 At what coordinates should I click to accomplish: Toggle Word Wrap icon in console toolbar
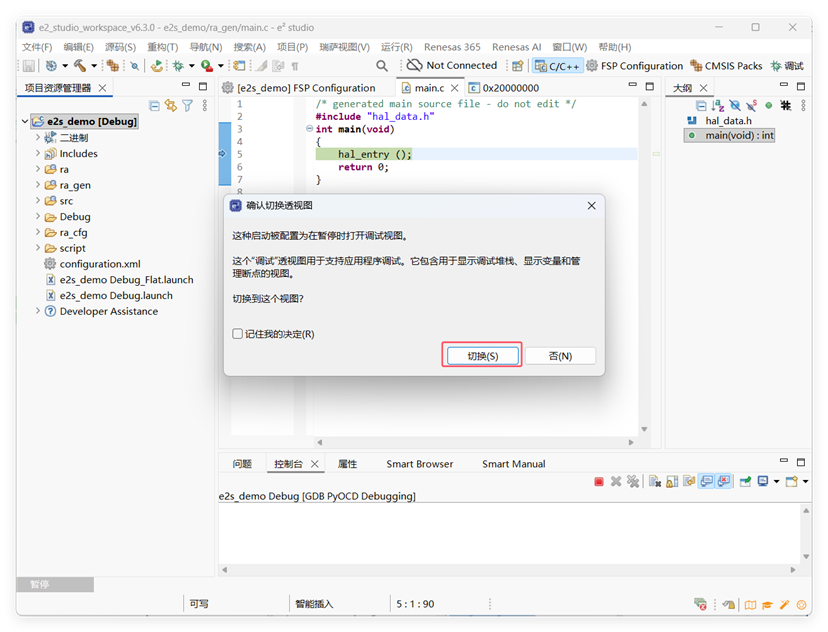[x=689, y=482]
